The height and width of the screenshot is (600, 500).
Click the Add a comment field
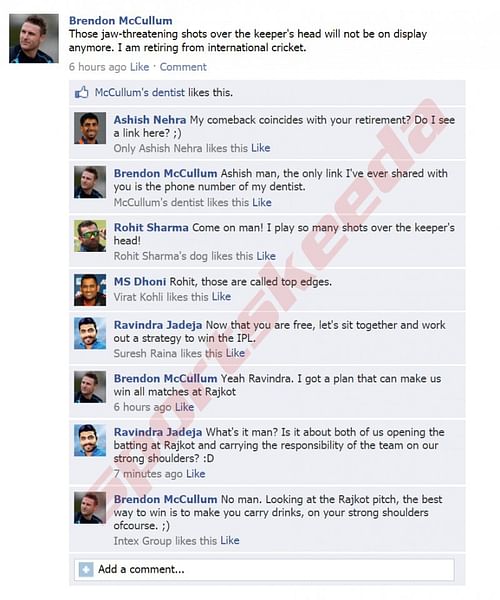point(264,569)
